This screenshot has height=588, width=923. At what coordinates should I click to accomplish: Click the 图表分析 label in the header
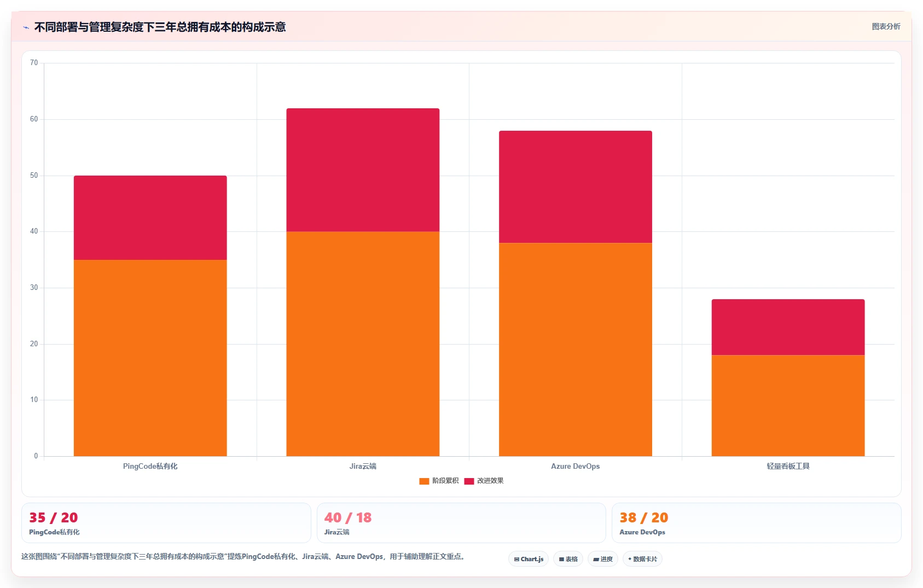[886, 26]
